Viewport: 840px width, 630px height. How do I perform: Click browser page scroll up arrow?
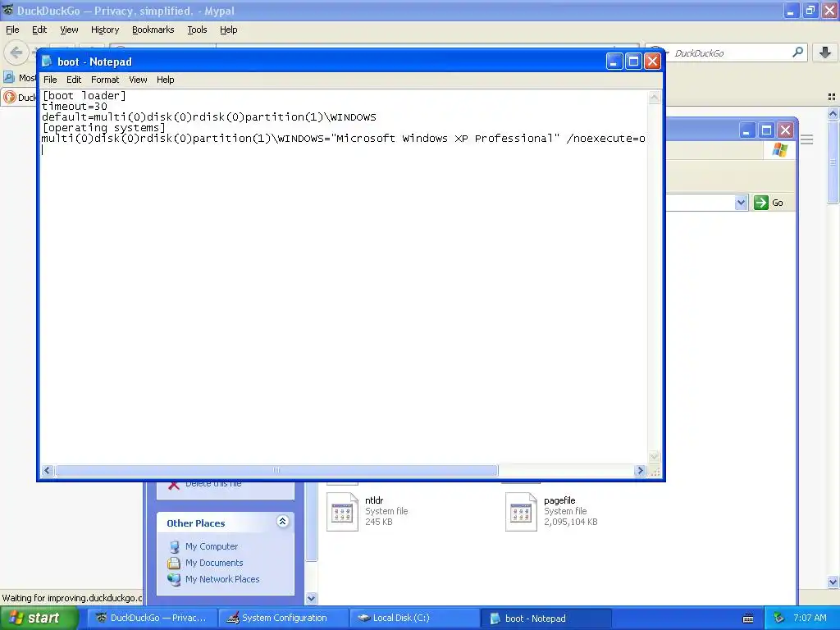(x=833, y=113)
